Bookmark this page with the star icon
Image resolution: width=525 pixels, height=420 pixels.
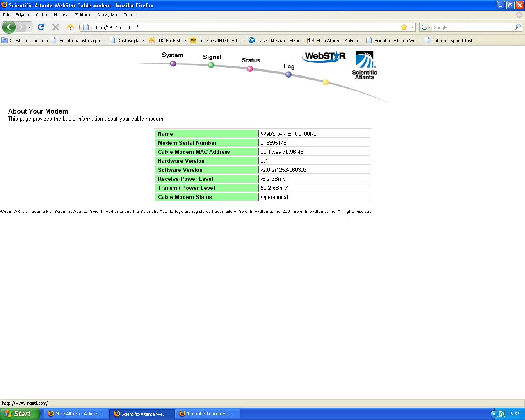[404, 27]
